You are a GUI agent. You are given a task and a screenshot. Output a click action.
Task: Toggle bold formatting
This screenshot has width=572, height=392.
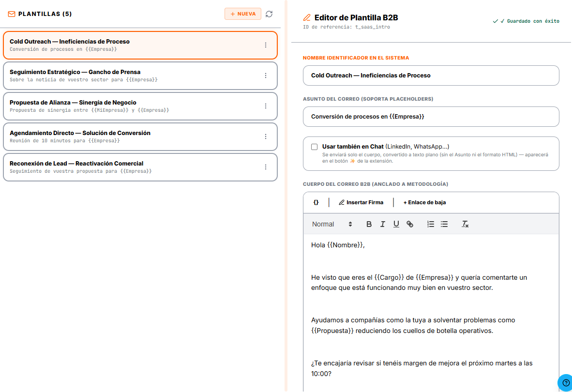point(369,224)
